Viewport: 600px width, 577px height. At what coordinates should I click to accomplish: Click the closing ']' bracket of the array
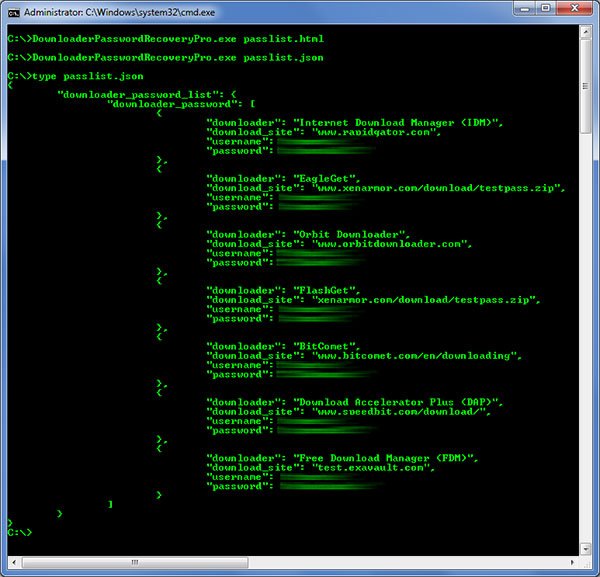pyautogui.click(x=110, y=505)
